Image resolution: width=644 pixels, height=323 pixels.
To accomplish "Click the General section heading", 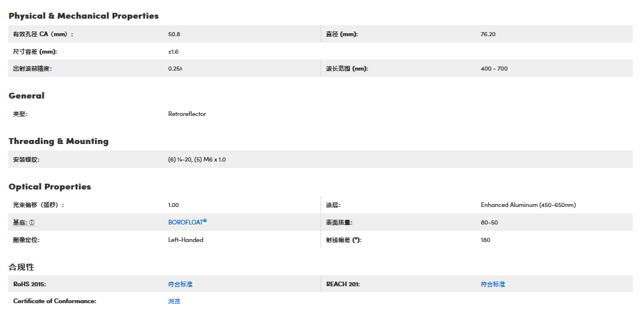I will (x=26, y=96).
